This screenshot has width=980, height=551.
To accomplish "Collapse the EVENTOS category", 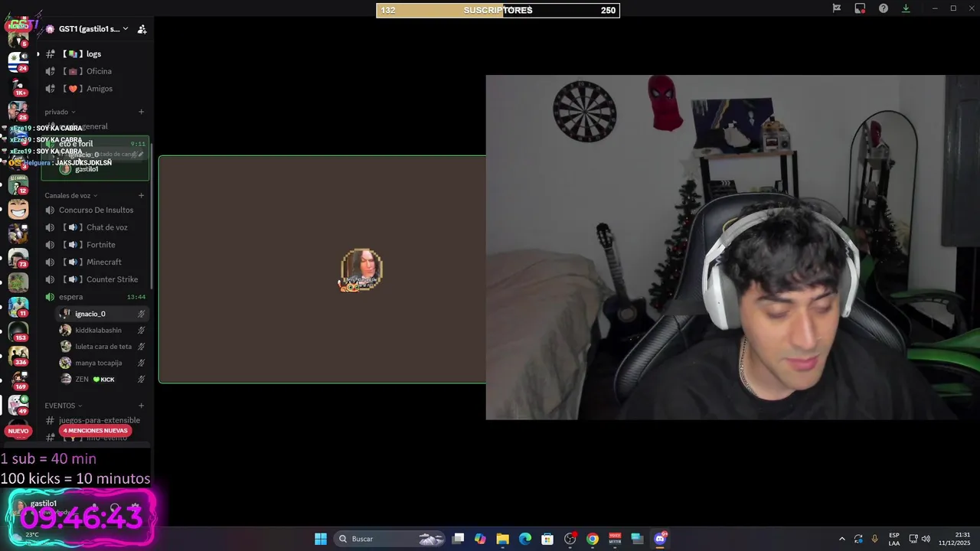I will click(63, 406).
